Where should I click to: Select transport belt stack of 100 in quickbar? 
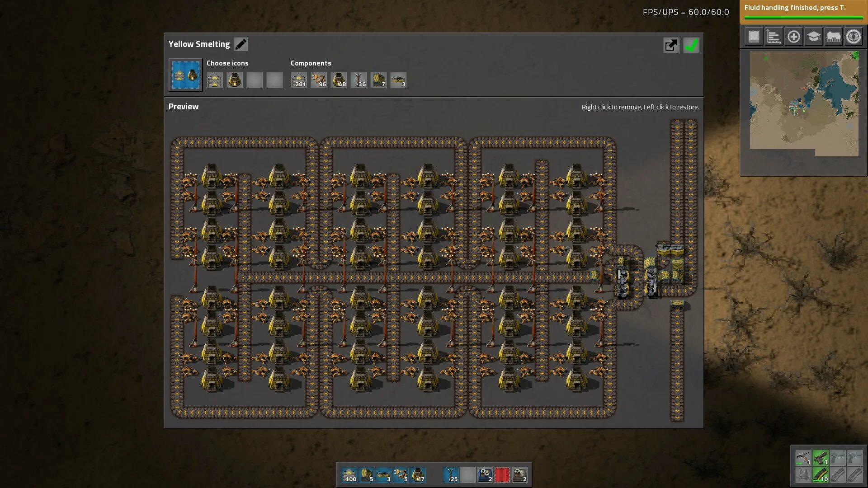coord(349,475)
